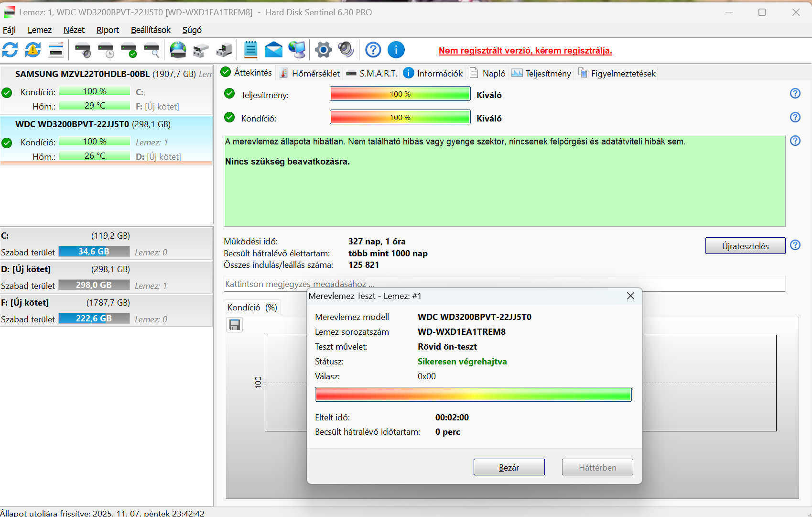Click the disk with green checkmark toolbar icon

129,50
